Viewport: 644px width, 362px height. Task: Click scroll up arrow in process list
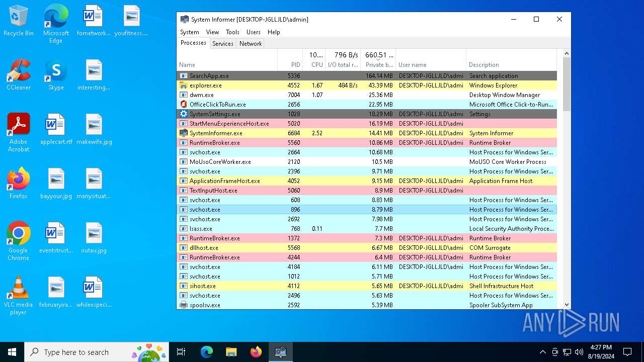567,53
